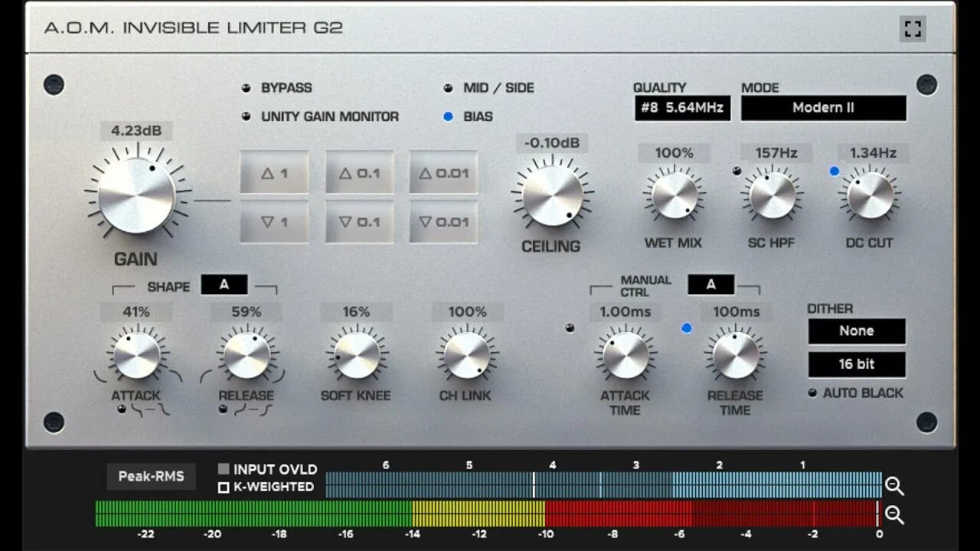Image resolution: width=980 pixels, height=551 pixels.
Task: Click the ATTACK shape knob
Action: tap(136, 356)
